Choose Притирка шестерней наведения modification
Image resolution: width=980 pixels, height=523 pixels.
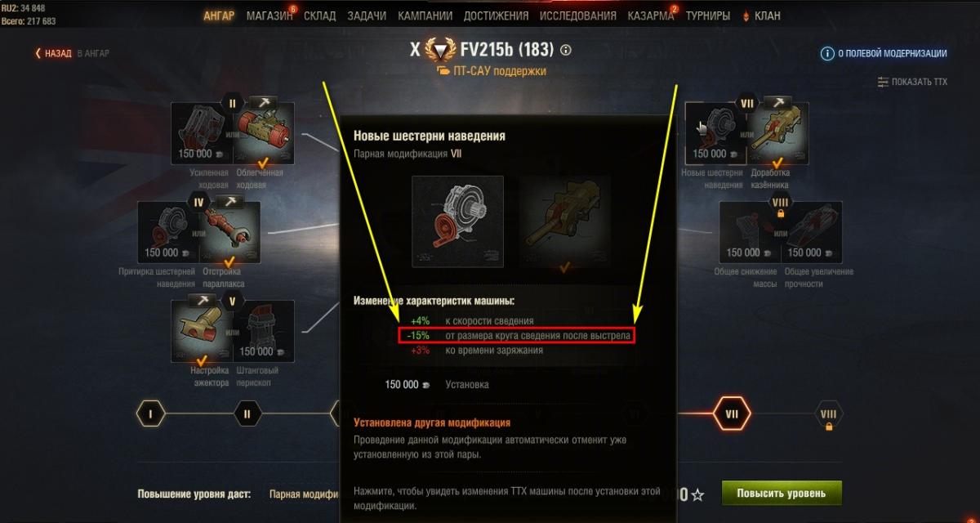pyautogui.click(x=167, y=232)
